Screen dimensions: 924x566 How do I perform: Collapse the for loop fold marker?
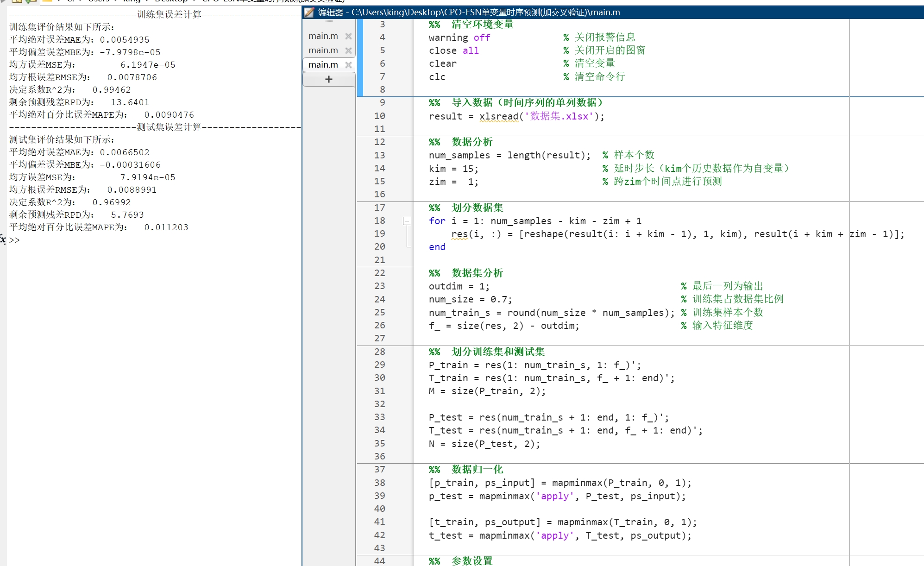coord(407,221)
